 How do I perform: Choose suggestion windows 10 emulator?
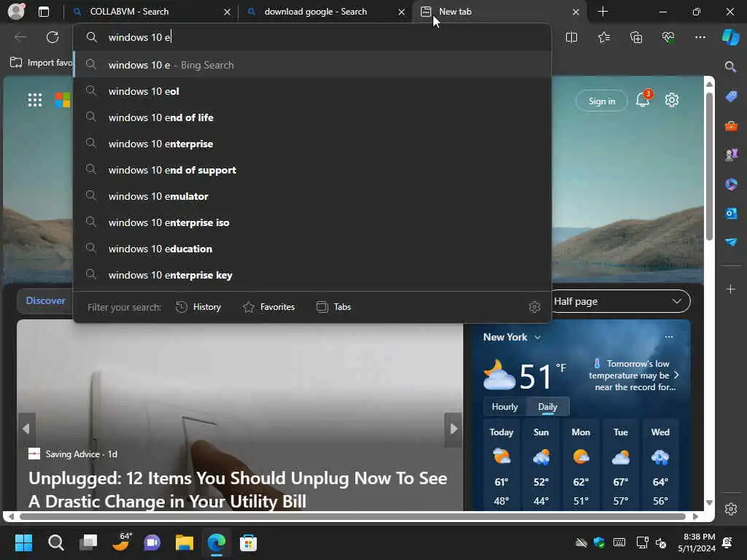point(312,196)
